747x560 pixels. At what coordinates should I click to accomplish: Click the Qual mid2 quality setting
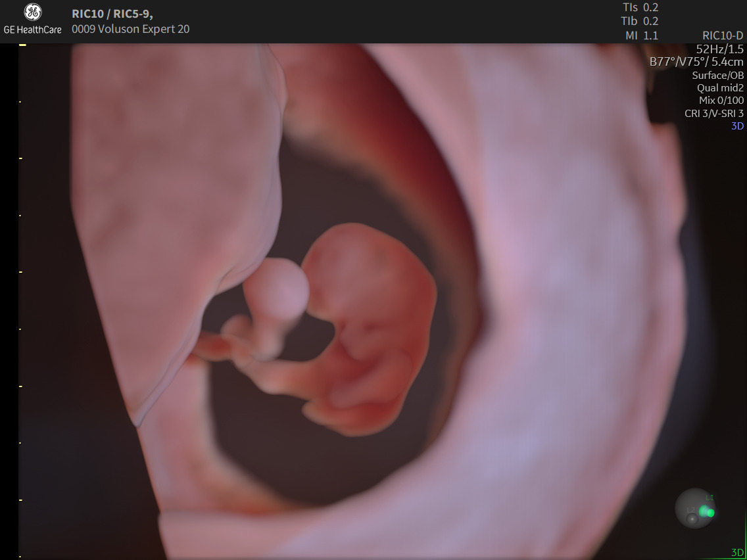point(720,87)
